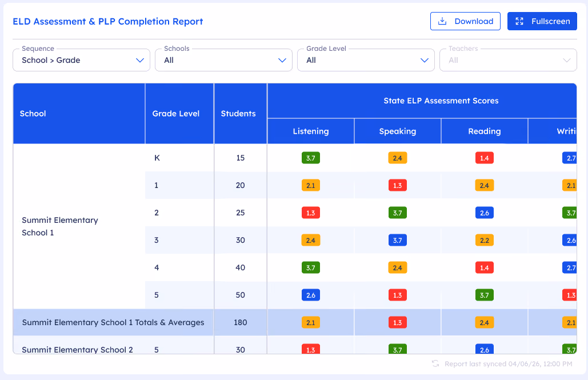
Task: Open the Grade Level filter dropdown
Action: (x=366, y=60)
